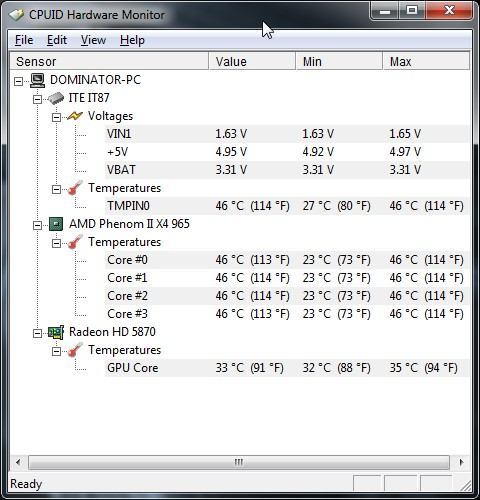
Task: Open the Edit menu
Action: coord(57,40)
